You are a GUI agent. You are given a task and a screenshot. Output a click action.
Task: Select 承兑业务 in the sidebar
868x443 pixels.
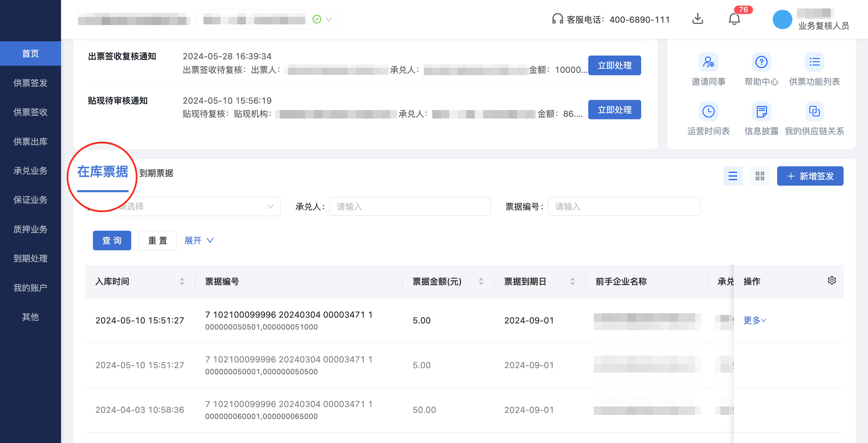click(30, 171)
